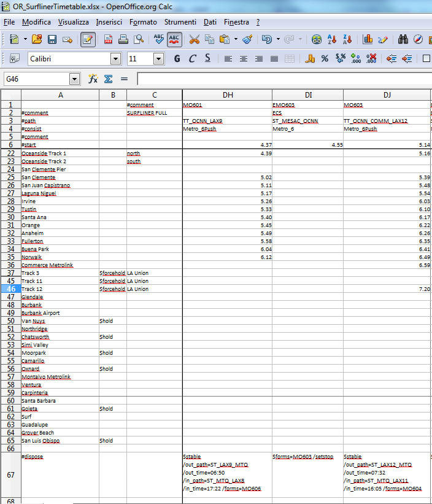Click the Sum sigma icon
The image size is (432, 504).
point(108,79)
